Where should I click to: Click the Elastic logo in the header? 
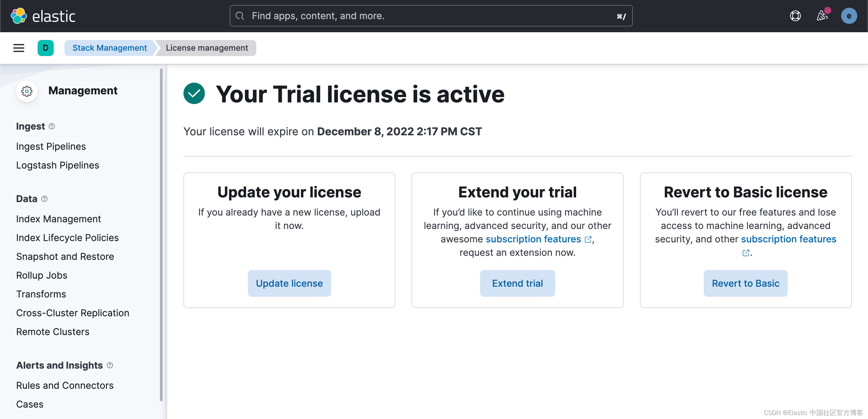43,16
